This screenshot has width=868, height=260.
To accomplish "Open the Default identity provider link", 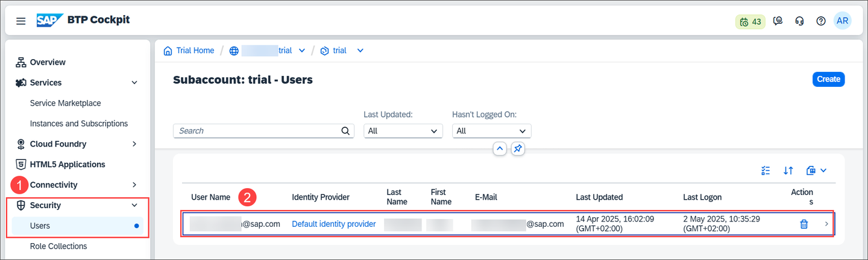I will (334, 224).
